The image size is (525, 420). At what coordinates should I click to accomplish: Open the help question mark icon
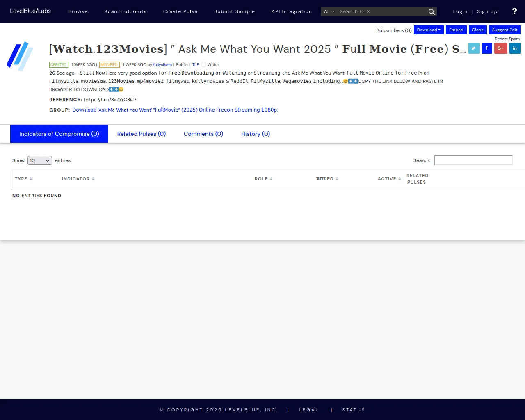pos(514,11)
